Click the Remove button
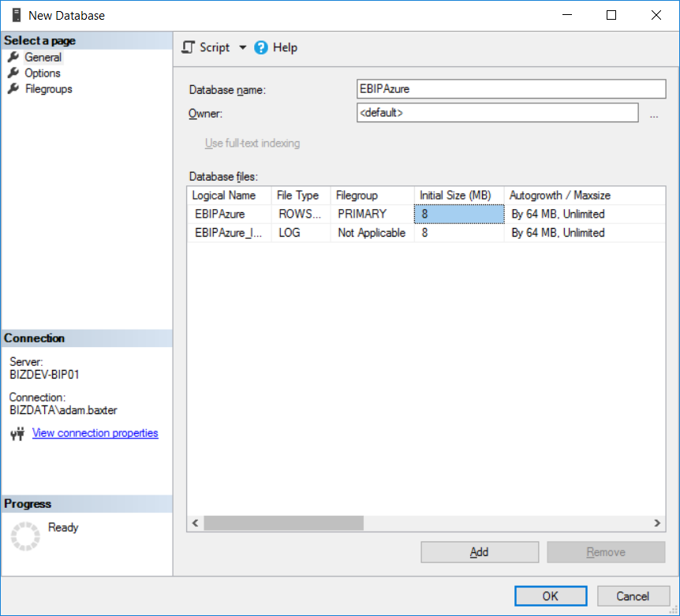The width and height of the screenshot is (680, 616). pos(606,552)
